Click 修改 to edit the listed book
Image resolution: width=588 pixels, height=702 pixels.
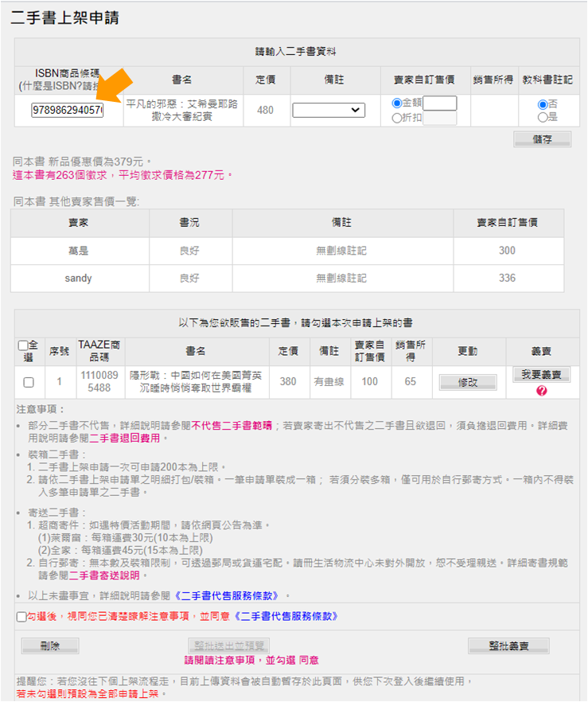(x=468, y=382)
